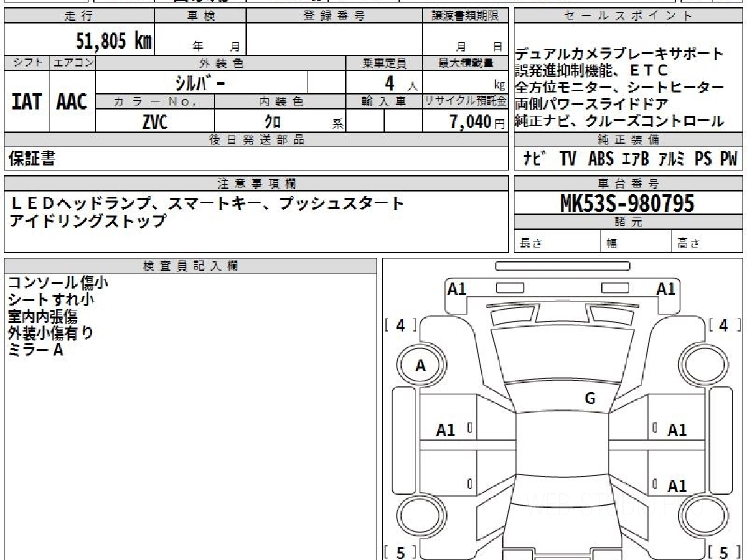Click the 検査員記入欄 header
Image resolution: width=747 pixels, height=560 pixels.
click(190, 266)
